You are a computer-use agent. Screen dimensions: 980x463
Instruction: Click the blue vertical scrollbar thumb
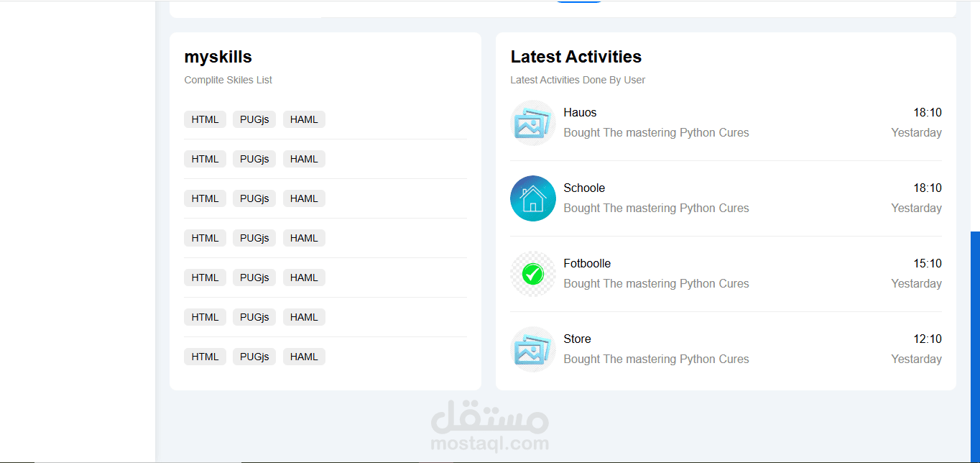pyautogui.click(x=975, y=345)
